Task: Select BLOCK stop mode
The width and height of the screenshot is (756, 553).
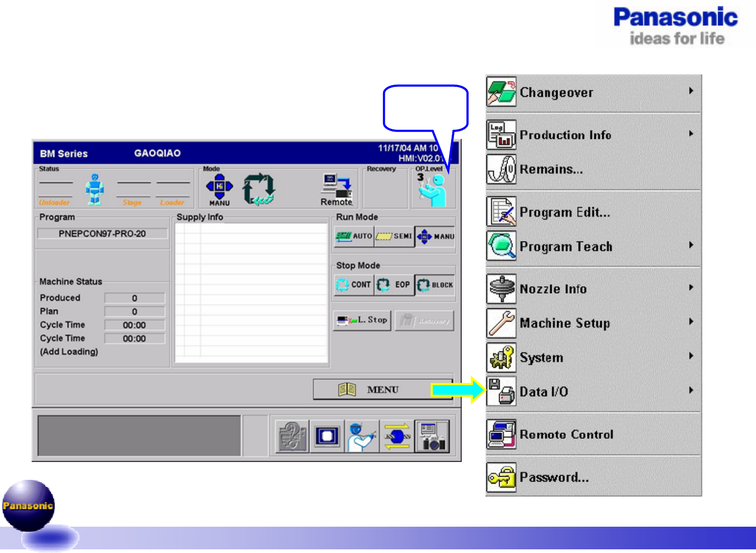Action: (435, 285)
